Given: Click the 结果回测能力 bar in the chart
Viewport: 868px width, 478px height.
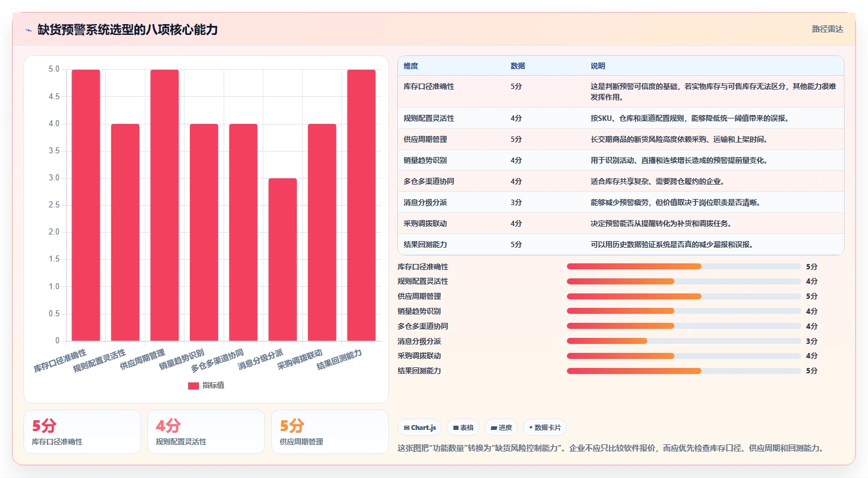Looking at the screenshot, I should click(361, 205).
